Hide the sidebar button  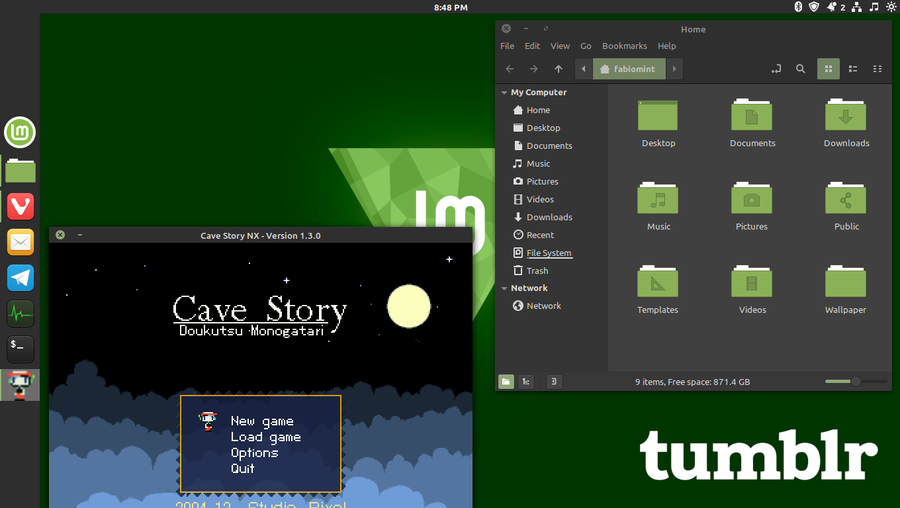point(554,382)
